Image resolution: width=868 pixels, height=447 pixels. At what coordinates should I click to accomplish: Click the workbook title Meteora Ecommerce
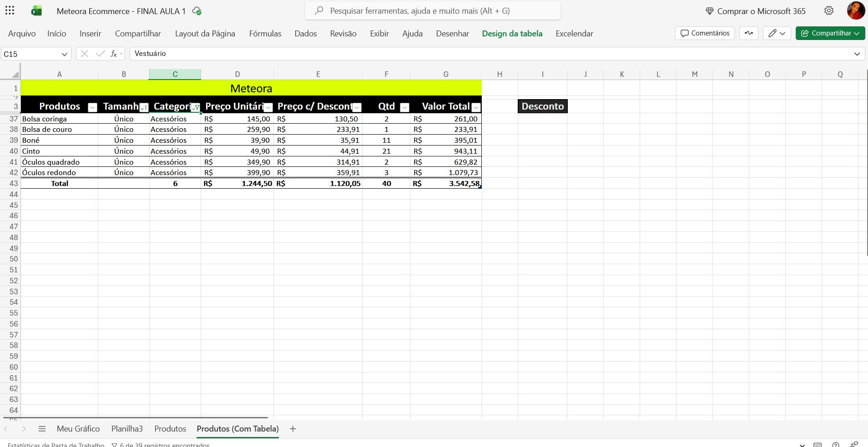[121, 11]
